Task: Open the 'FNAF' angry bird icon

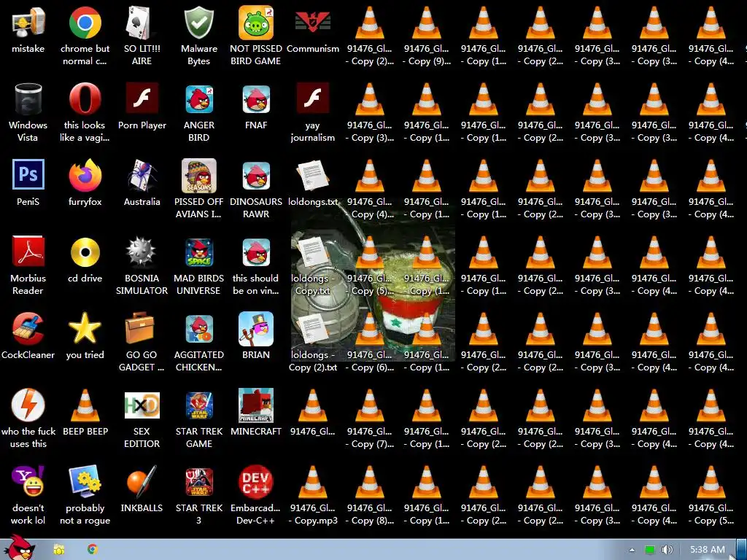Action: 256,99
